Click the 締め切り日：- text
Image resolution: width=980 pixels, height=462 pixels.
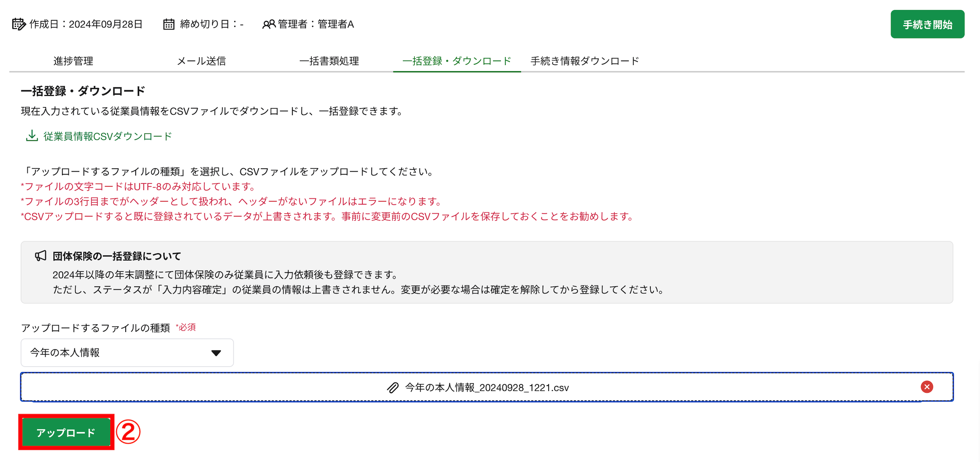click(x=212, y=24)
